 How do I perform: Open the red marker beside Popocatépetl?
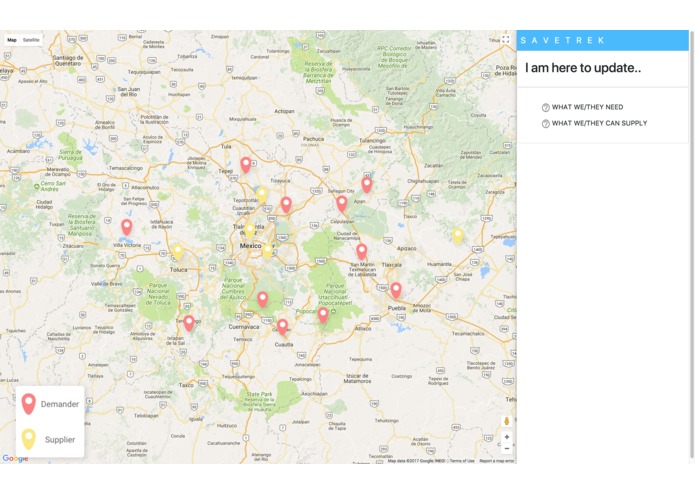click(x=323, y=315)
